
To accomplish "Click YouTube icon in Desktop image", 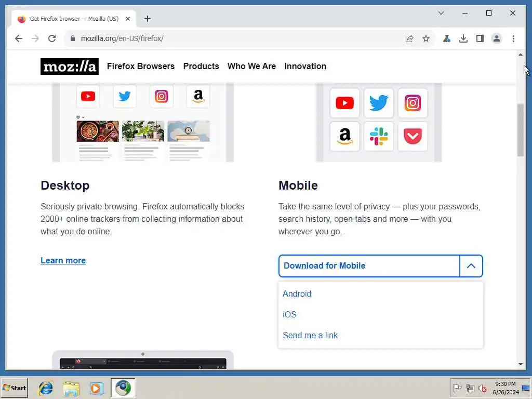I will click(88, 96).
